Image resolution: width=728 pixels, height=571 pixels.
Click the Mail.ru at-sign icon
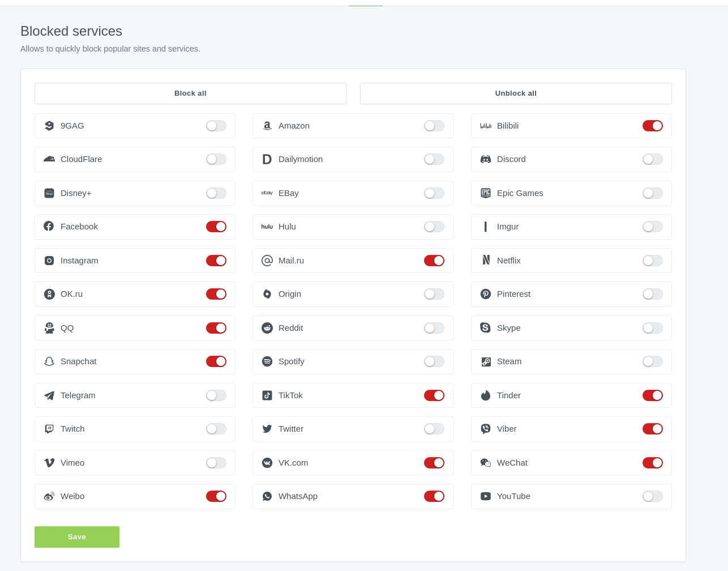267,261
